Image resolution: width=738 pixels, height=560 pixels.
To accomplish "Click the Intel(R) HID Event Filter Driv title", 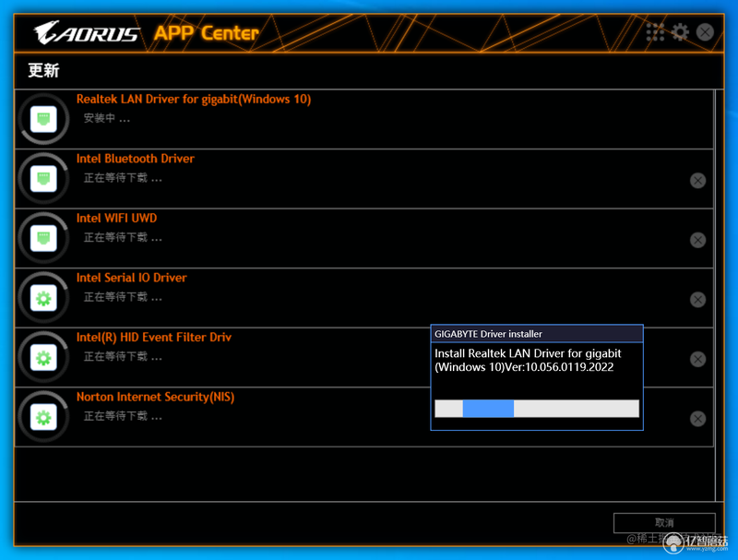I will pos(153,338).
